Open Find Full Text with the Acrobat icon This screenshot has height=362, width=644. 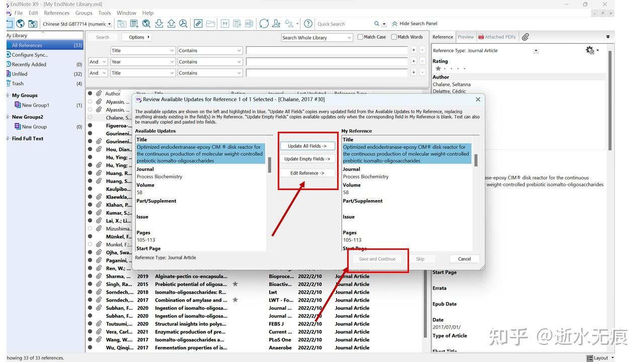(x=183, y=23)
